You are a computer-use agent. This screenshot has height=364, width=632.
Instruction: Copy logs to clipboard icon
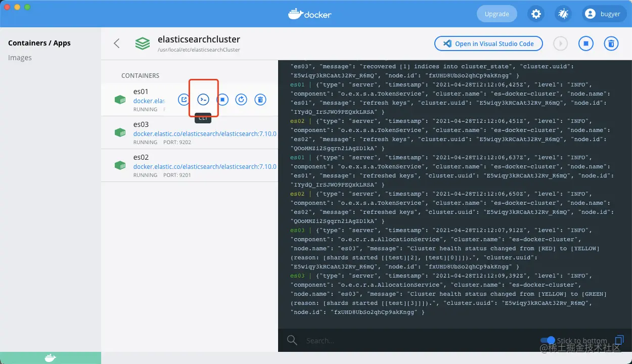click(619, 340)
